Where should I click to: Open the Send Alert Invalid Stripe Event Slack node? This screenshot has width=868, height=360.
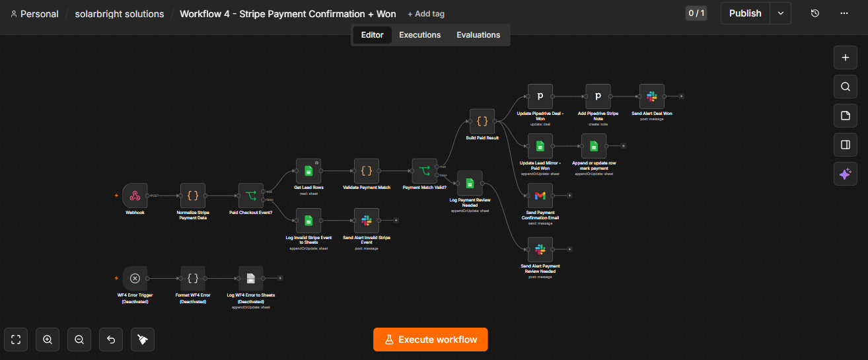pos(367,221)
